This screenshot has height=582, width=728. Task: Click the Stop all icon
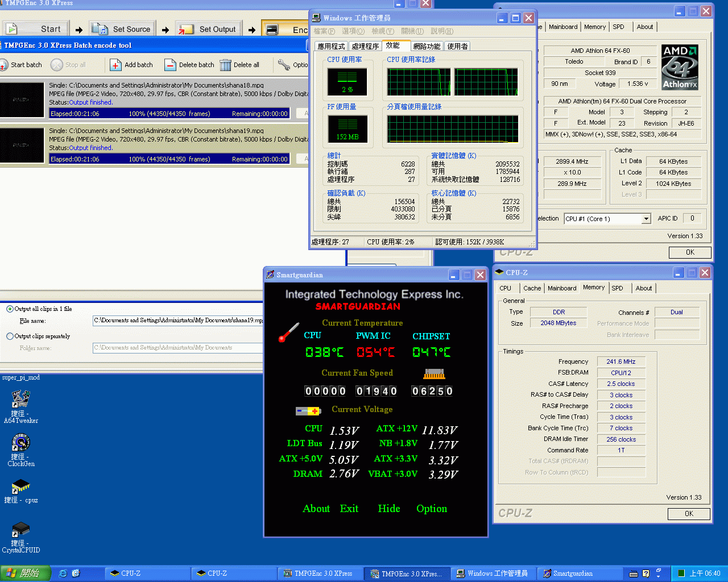pyautogui.click(x=57, y=65)
